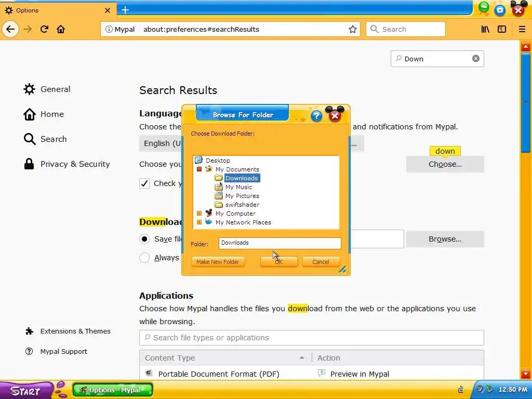The width and height of the screenshot is (532, 399).
Task: Select My Computer in the folder tree
Action: coord(235,213)
